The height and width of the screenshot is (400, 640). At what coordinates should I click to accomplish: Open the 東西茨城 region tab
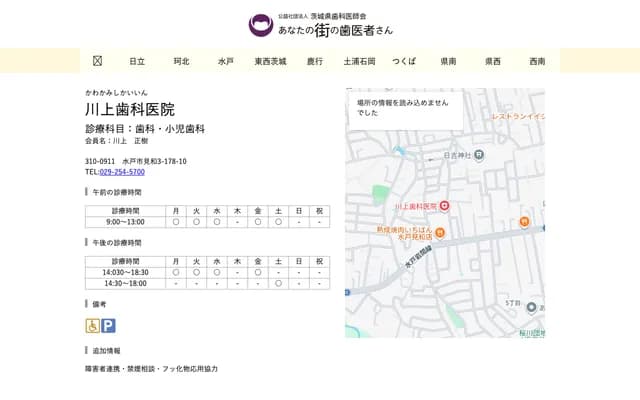[x=270, y=61]
